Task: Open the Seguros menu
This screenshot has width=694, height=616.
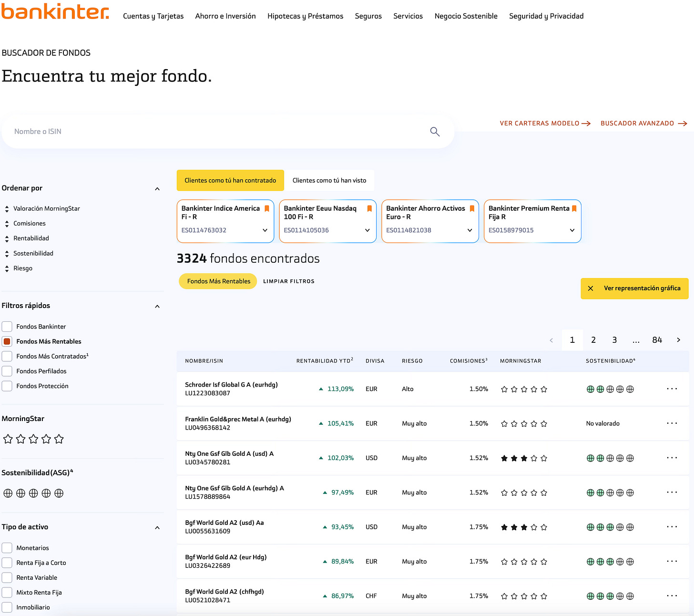Action: (x=368, y=16)
